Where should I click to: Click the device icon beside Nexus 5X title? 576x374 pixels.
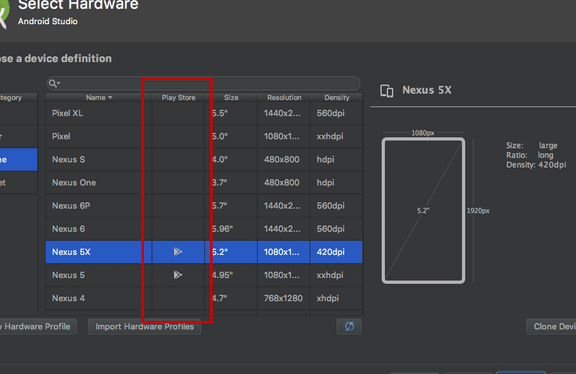point(386,91)
